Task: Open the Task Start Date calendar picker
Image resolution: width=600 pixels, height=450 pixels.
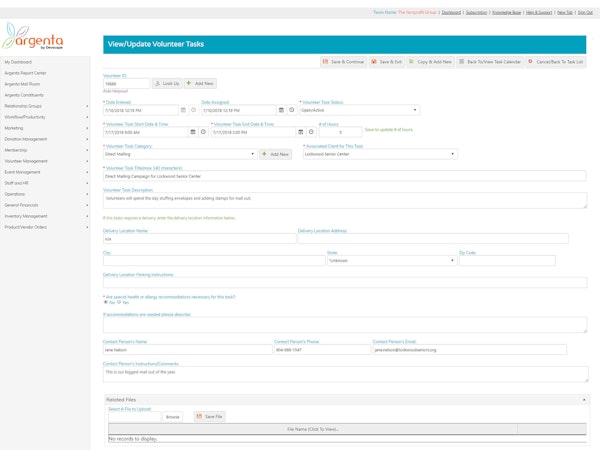Action: click(193, 132)
